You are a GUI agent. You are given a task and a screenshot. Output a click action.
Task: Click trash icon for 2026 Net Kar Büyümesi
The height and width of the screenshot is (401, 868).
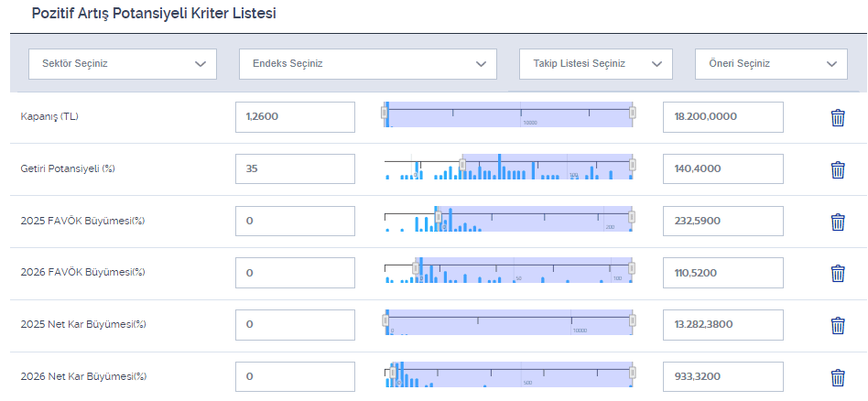(x=837, y=377)
